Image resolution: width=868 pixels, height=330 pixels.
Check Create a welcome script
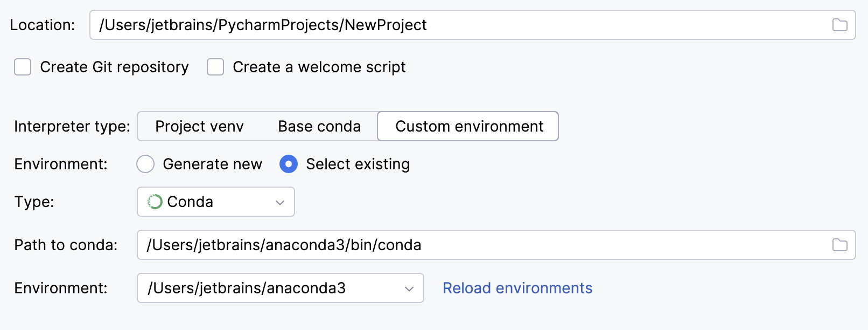point(215,67)
